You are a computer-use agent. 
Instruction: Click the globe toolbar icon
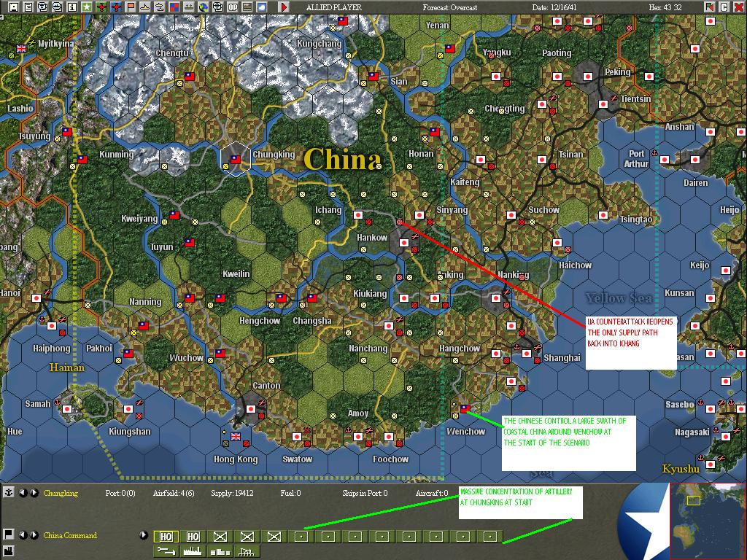coord(204,7)
